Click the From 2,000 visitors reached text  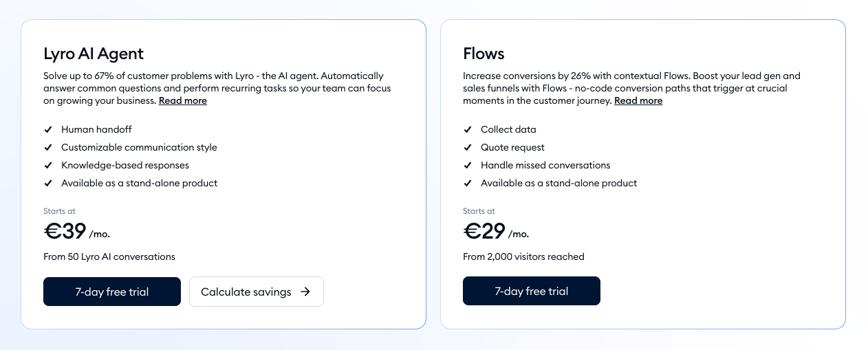(523, 256)
